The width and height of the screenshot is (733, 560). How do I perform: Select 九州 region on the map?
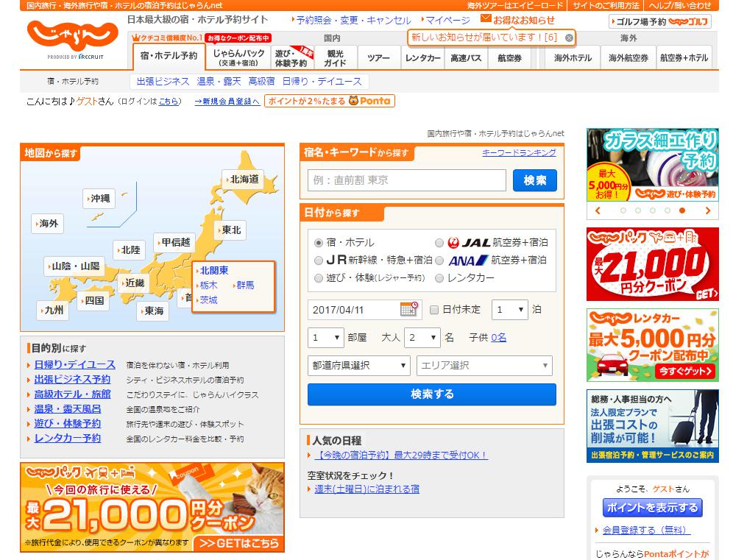click(52, 310)
